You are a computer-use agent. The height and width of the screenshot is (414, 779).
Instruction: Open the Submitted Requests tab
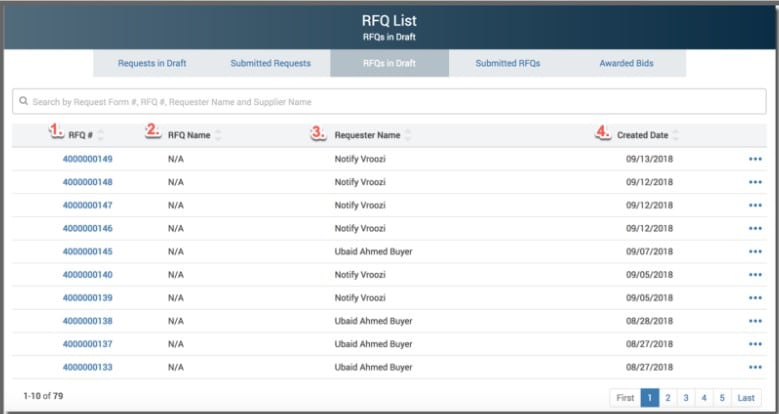270,63
